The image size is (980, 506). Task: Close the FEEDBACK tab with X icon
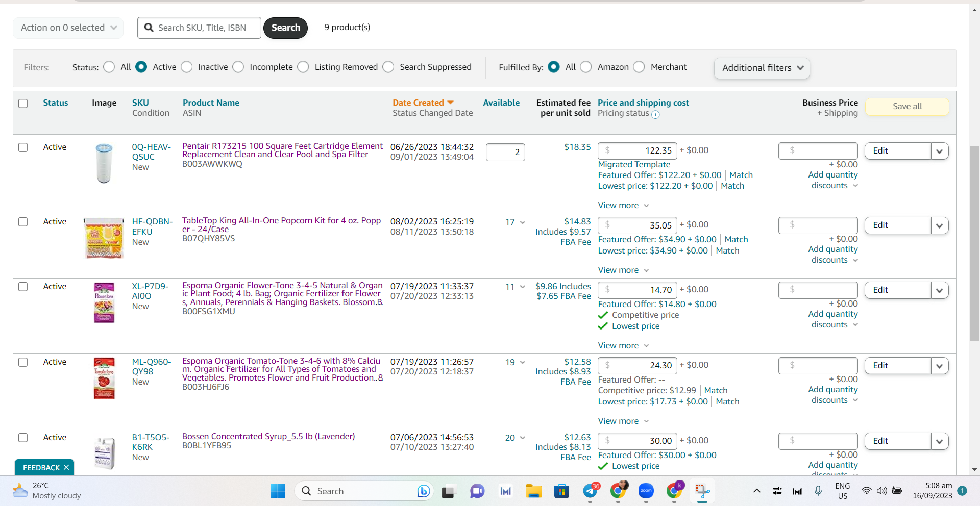pyautogui.click(x=66, y=467)
